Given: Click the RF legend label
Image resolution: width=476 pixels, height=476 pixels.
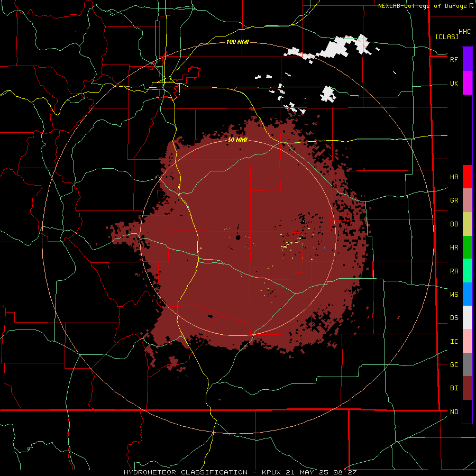Looking at the screenshot, I should tap(454, 59).
